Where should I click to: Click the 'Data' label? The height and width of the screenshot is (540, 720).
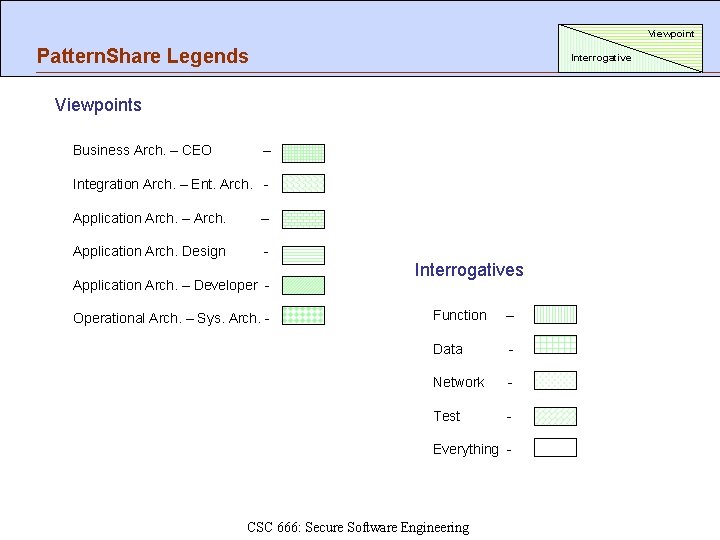point(448,349)
